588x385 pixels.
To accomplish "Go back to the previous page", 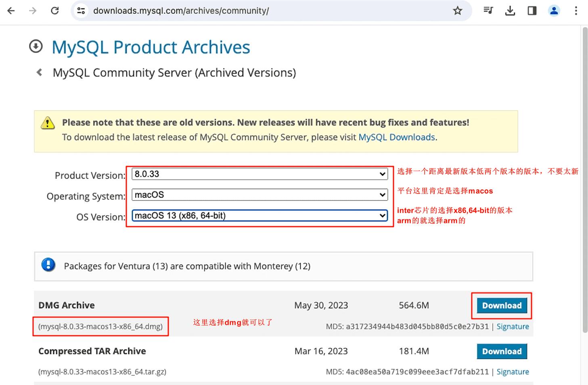I will (x=11, y=11).
